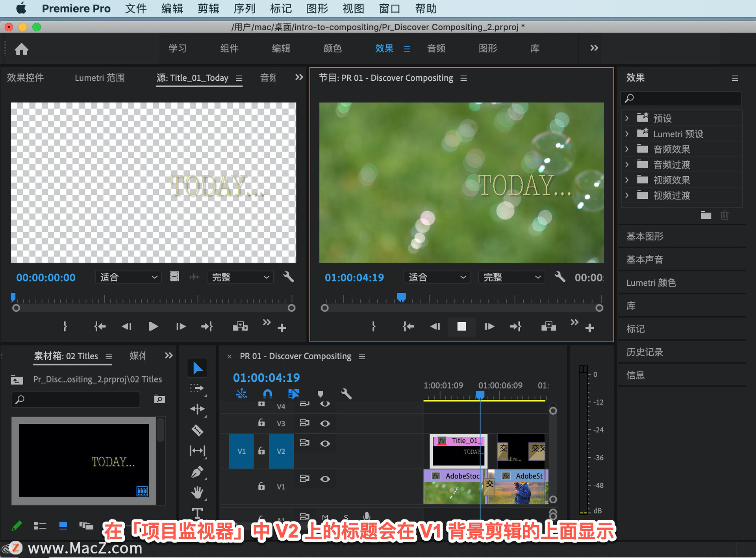The image size is (756, 558).
Task: Toggle V1 source patching button
Action: [241, 451]
